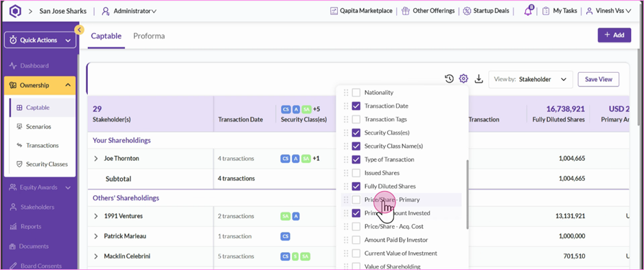Open the Quick Actions dropdown
This screenshot has width=644, height=270.
(40, 40)
